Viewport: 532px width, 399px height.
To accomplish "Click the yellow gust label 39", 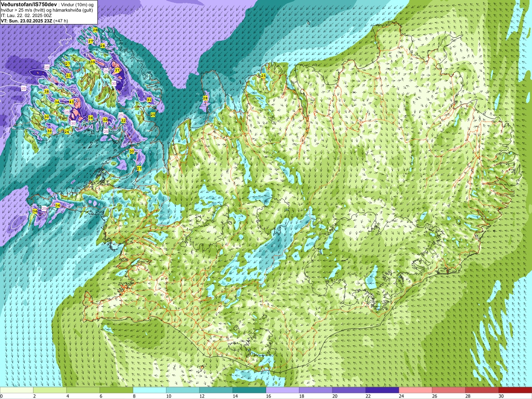I will [x=93, y=62].
